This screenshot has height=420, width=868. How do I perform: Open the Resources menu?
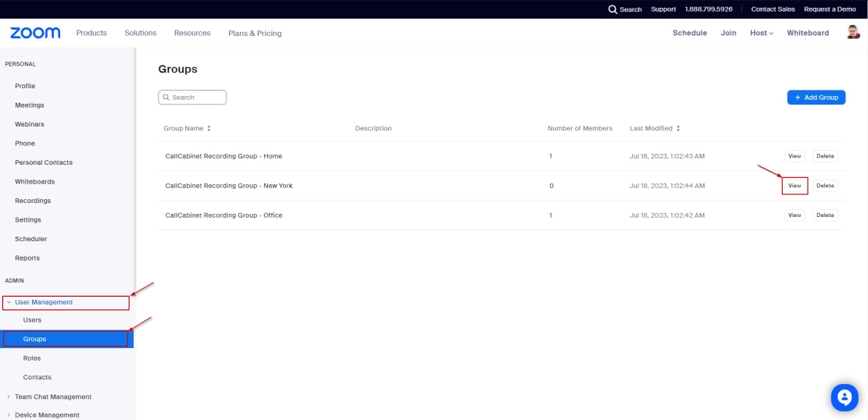[x=192, y=34]
